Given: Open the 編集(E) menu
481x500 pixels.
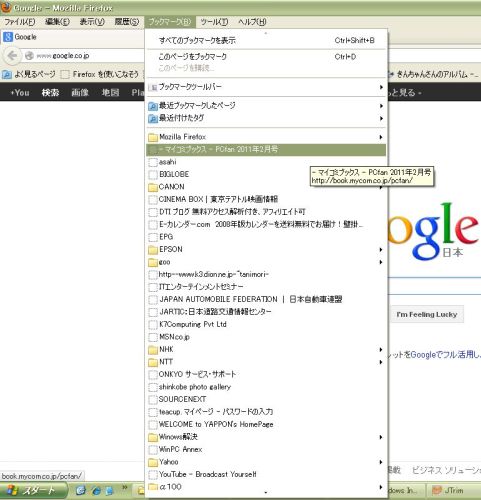Looking at the screenshot, I should tap(57, 22).
